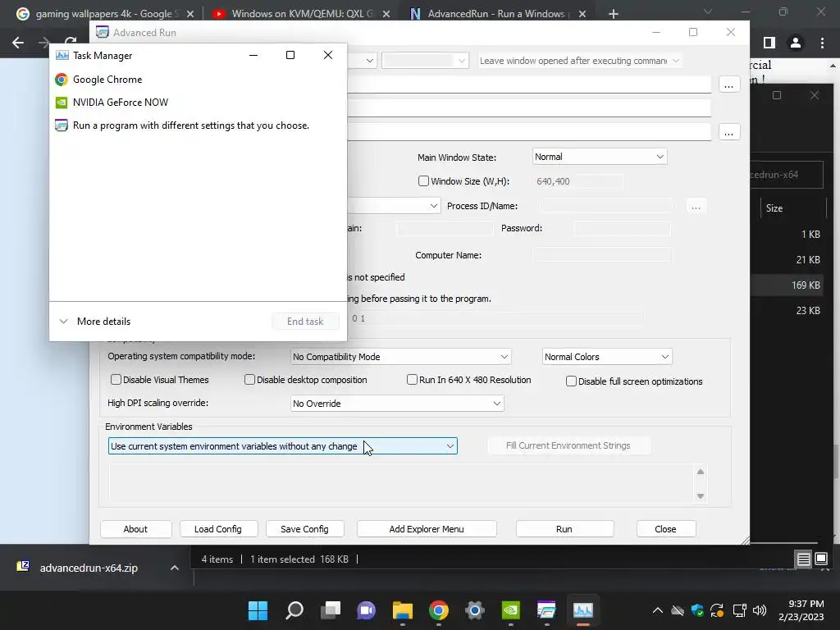Toggle Disable full screen optimizations
Image resolution: width=840 pixels, height=630 pixels.
571,381
